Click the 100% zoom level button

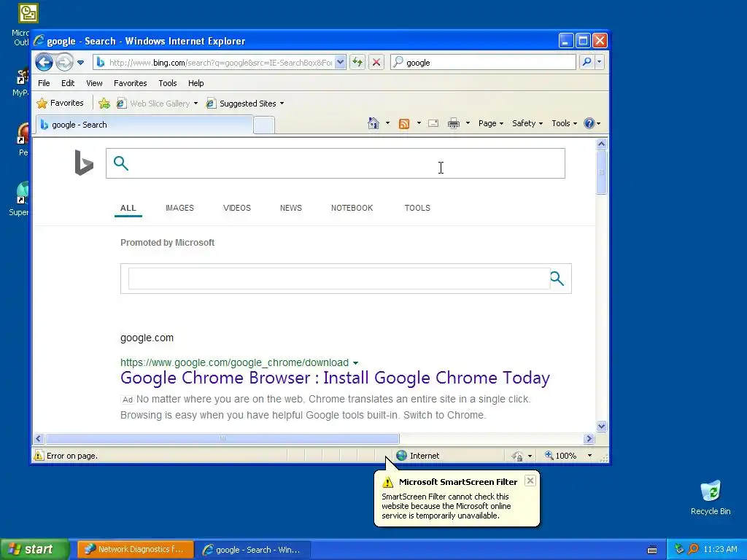[561, 456]
